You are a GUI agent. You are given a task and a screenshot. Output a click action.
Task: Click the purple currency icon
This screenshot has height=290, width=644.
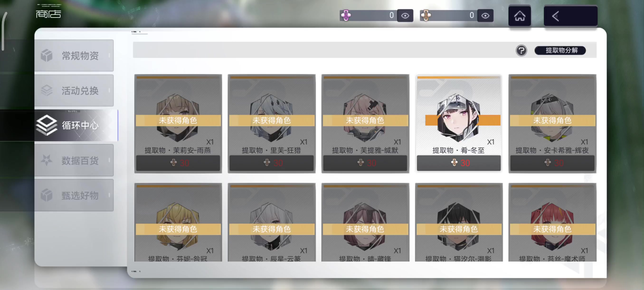346,15
